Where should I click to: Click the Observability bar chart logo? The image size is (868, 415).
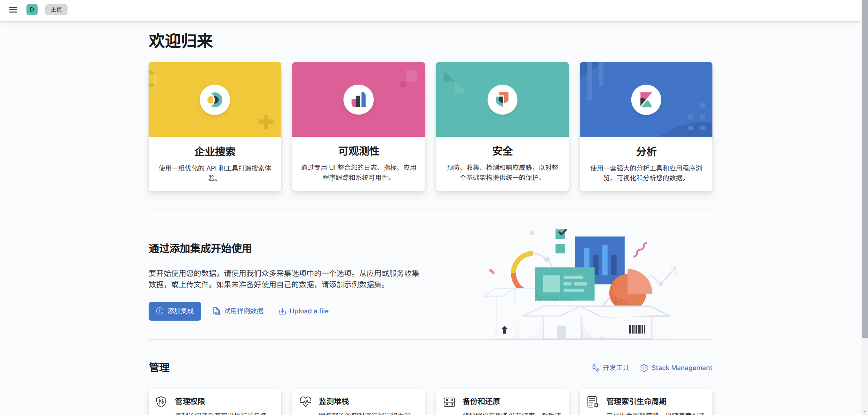tap(358, 100)
